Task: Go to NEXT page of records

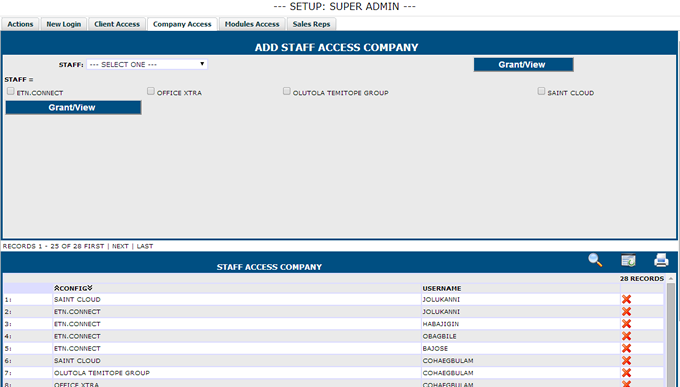Action: coord(120,246)
